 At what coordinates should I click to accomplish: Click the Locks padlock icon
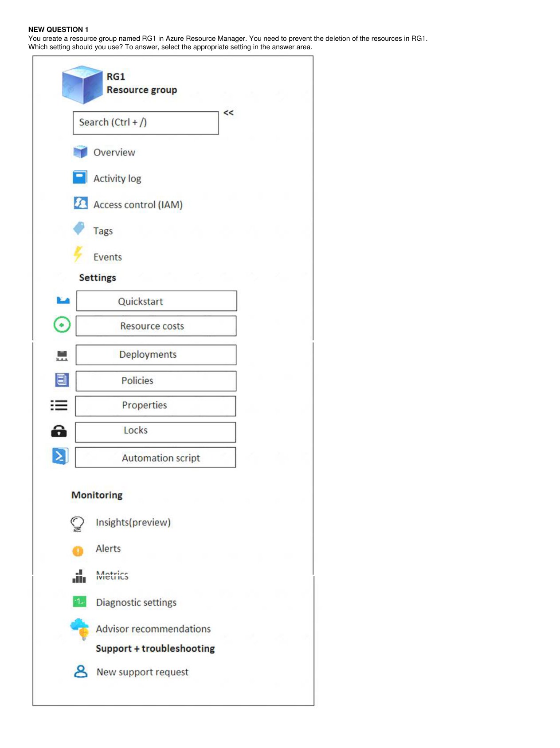point(59,431)
